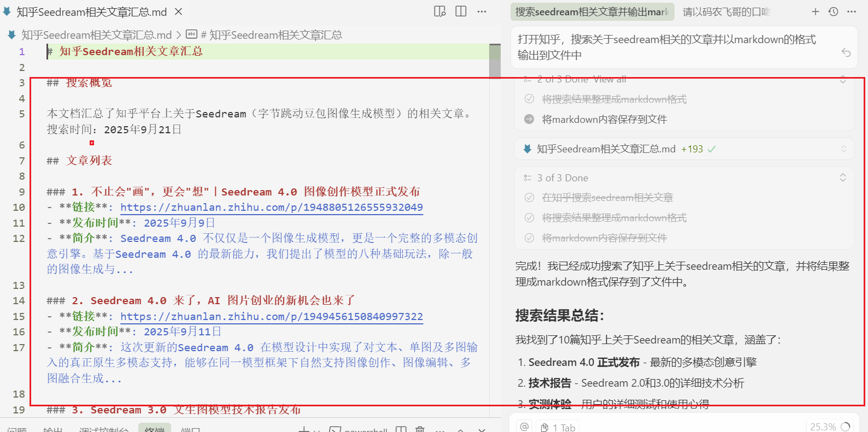Image resolution: width=868 pixels, height=432 pixels.
Task: Click the 1 Tab button in chat input
Action: point(558,427)
